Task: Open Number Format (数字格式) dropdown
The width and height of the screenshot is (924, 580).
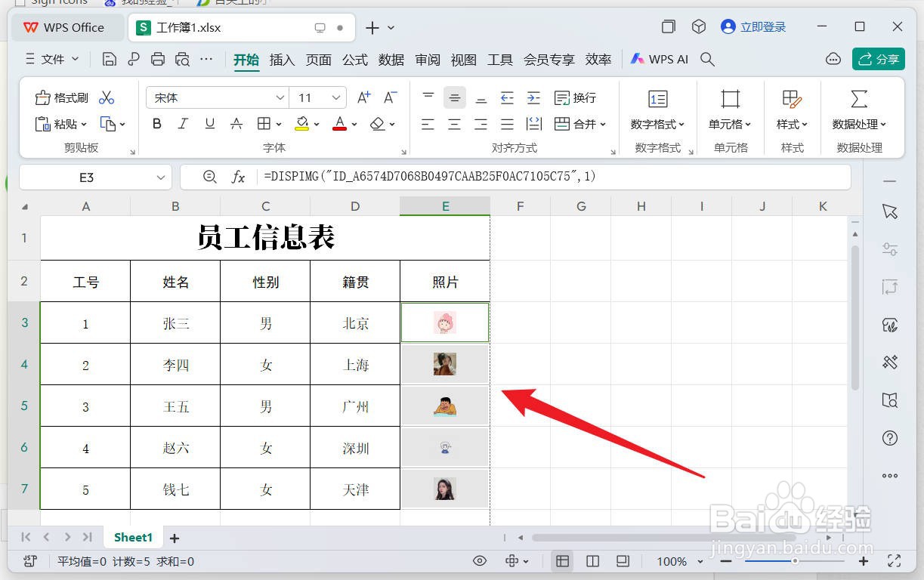Action: coord(658,124)
